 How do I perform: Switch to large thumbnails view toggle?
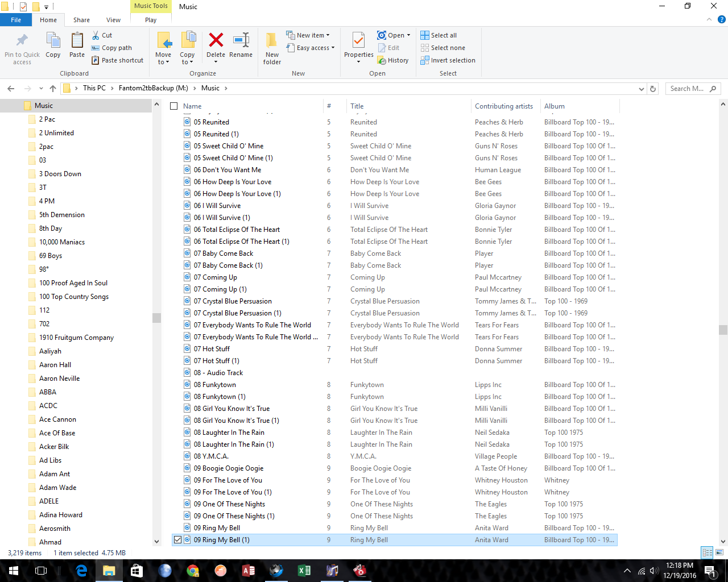719,552
